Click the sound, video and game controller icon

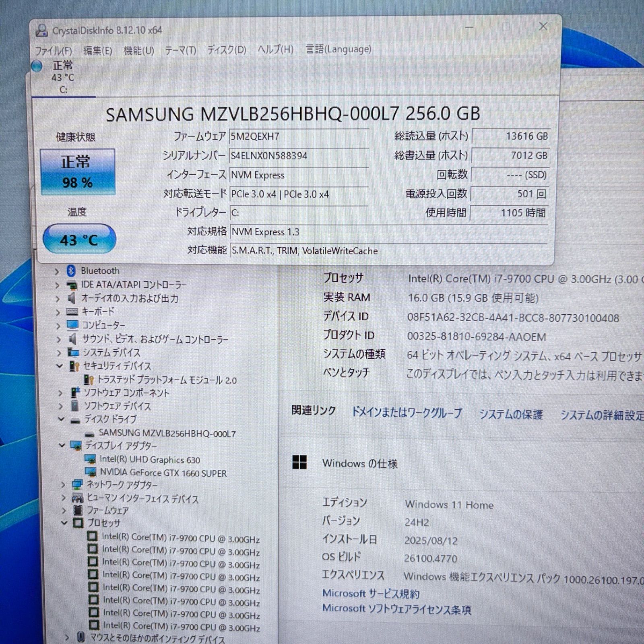(73, 339)
